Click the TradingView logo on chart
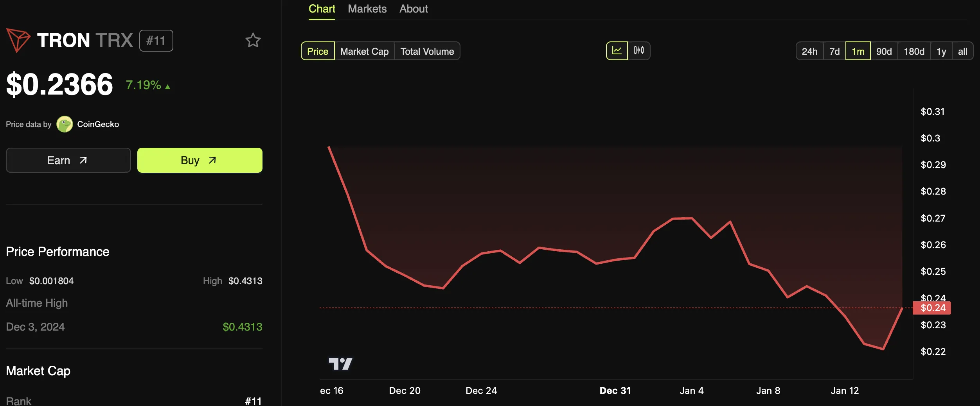This screenshot has height=406, width=980. pos(340,364)
